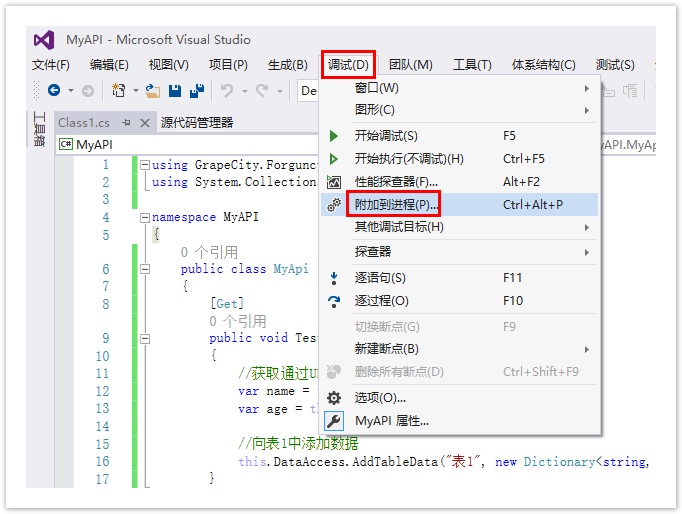The width and height of the screenshot is (682, 514).
Task: Open the Redo history dropdown arrow
Action: pos(280,91)
